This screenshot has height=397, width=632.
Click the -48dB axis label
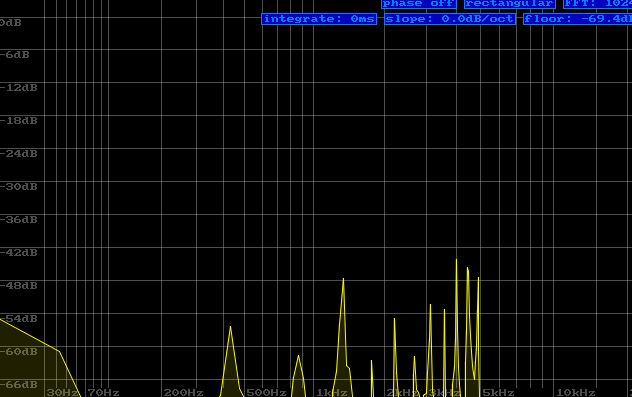point(19,286)
